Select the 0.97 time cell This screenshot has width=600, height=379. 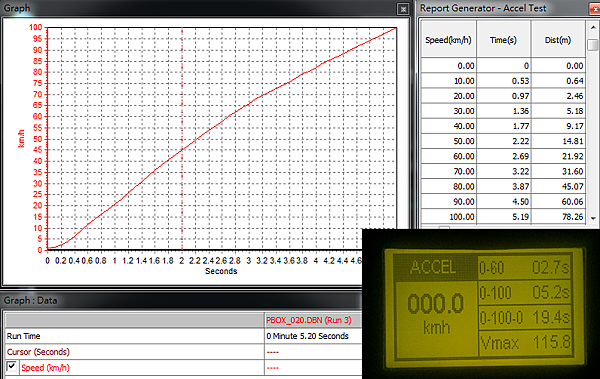click(504, 96)
